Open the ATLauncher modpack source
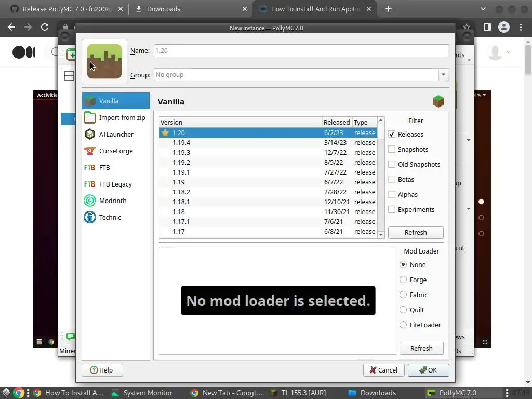Viewport: 532px width, 399px height. 116,134
